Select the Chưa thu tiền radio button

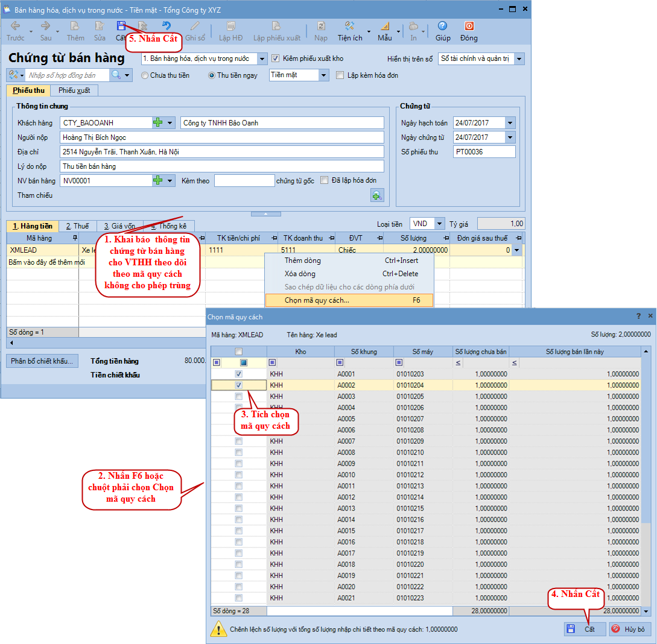pyautogui.click(x=145, y=75)
